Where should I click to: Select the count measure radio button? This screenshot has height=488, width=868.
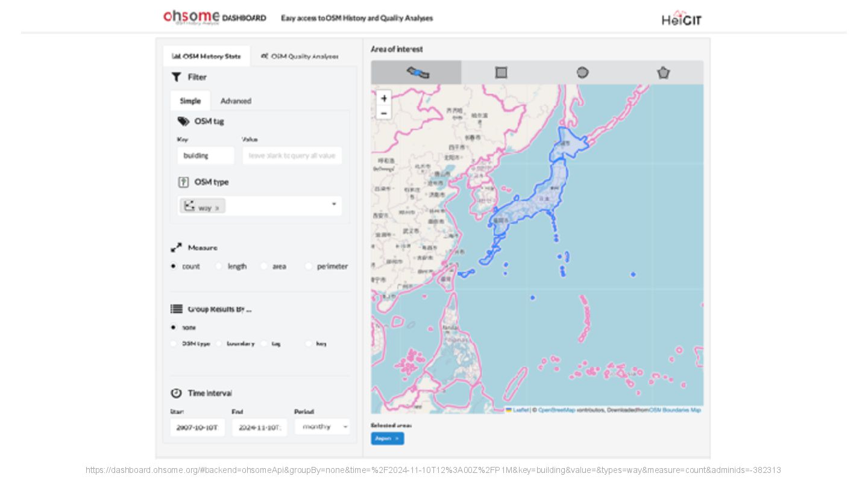(174, 266)
